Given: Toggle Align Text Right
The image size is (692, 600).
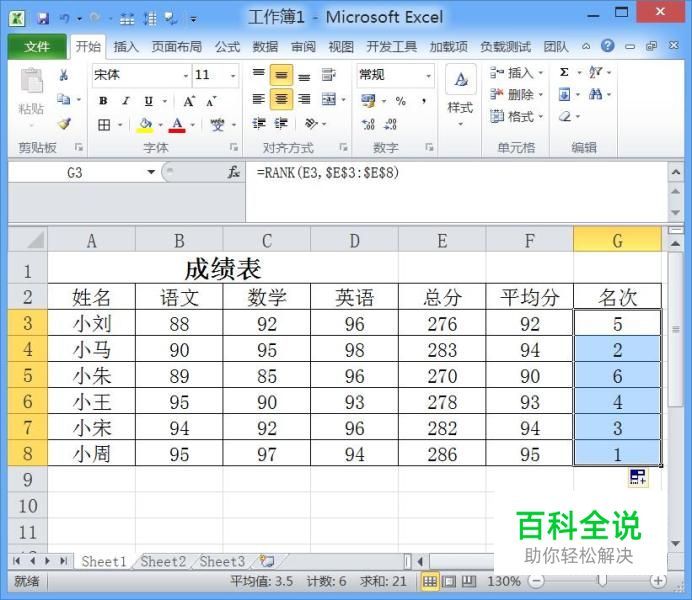Looking at the screenshot, I should [304, 99].
